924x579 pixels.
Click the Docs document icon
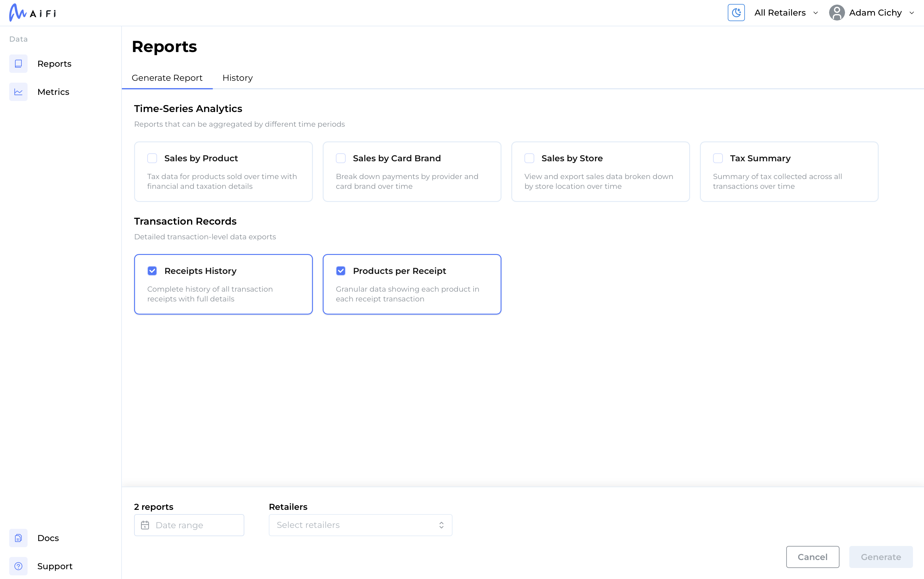coord(18,538)
